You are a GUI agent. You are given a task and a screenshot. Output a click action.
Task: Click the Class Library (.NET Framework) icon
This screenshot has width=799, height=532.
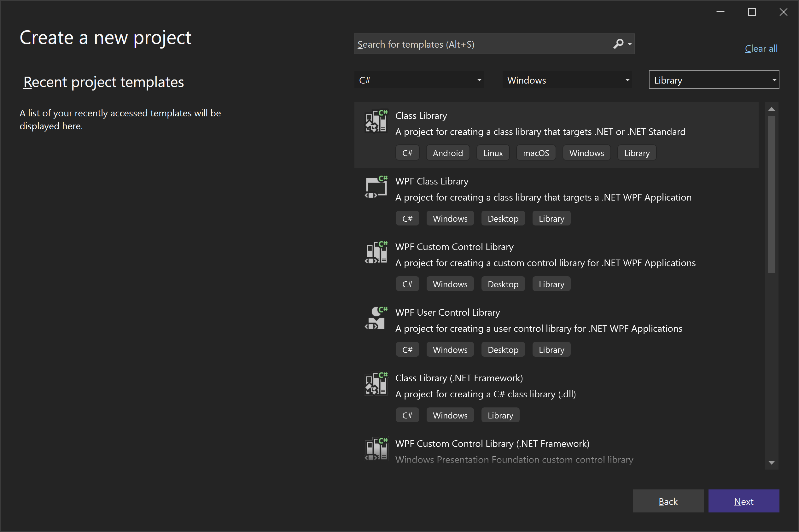[x=376, y=383]
